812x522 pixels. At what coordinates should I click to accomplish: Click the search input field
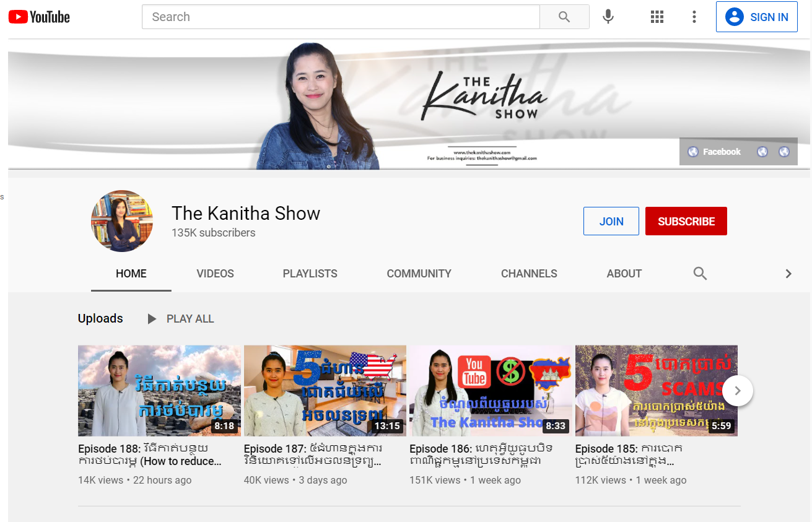(341, 17)
